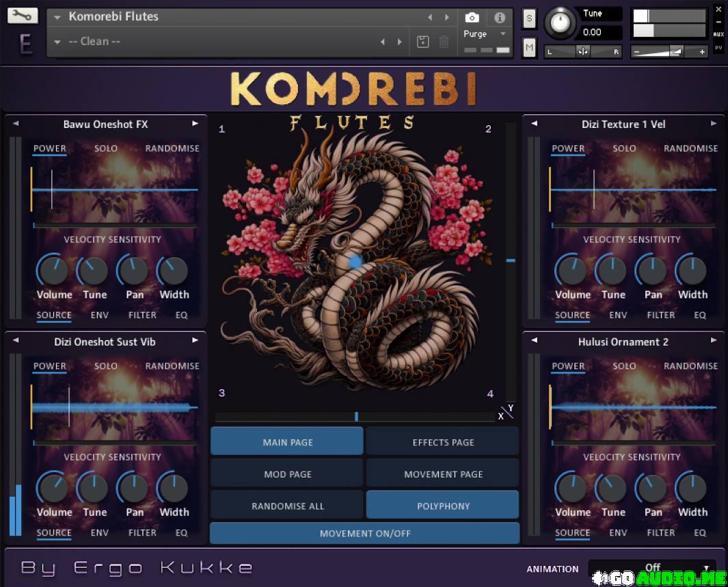Open the wrench instrument options icon
Screen dimensions: 728x587
22,16
